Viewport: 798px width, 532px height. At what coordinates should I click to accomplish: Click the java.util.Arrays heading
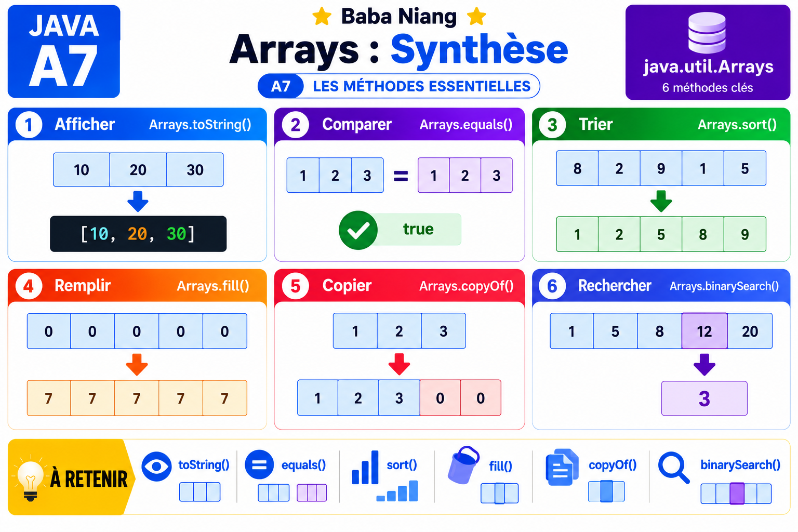click(x=709, y=66)
